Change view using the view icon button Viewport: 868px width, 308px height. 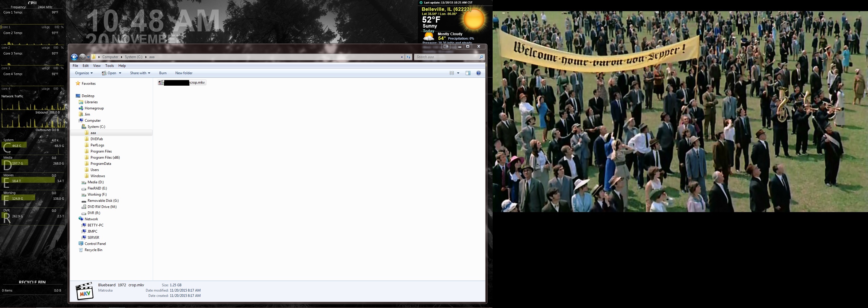[452, 73]
